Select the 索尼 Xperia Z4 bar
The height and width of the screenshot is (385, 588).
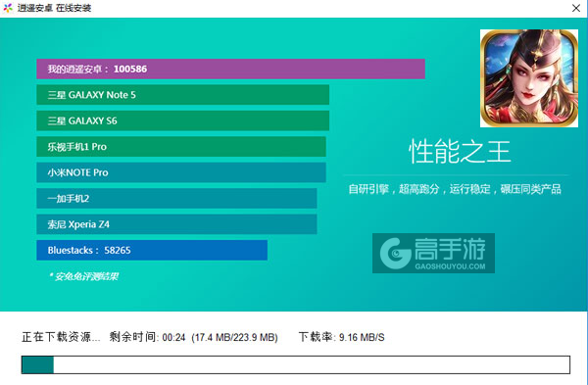[x=176, y=224]
